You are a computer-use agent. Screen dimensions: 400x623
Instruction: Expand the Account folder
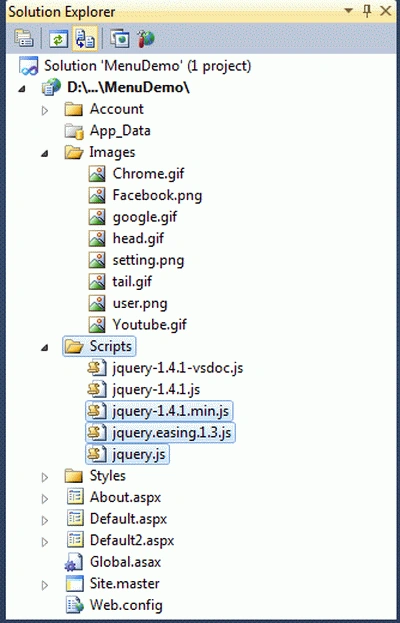(45, 110)
